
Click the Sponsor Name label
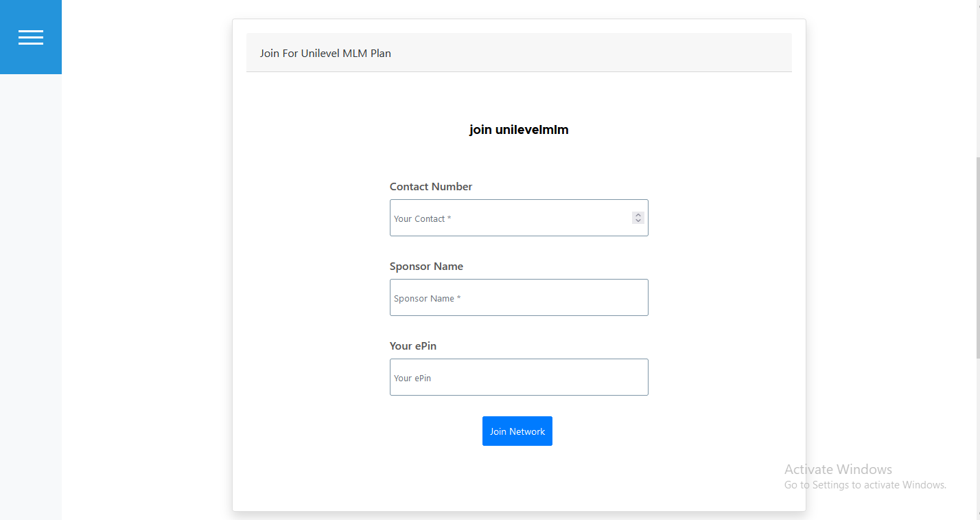426,267
